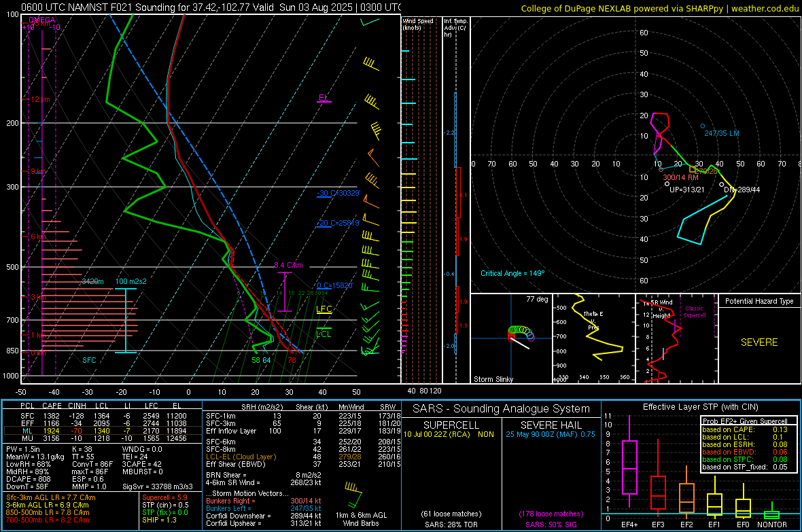802x532 pixels.
Task: Click the '1km & 6km AGL Wind Barbs' label
Action: (x=361, y=519)
